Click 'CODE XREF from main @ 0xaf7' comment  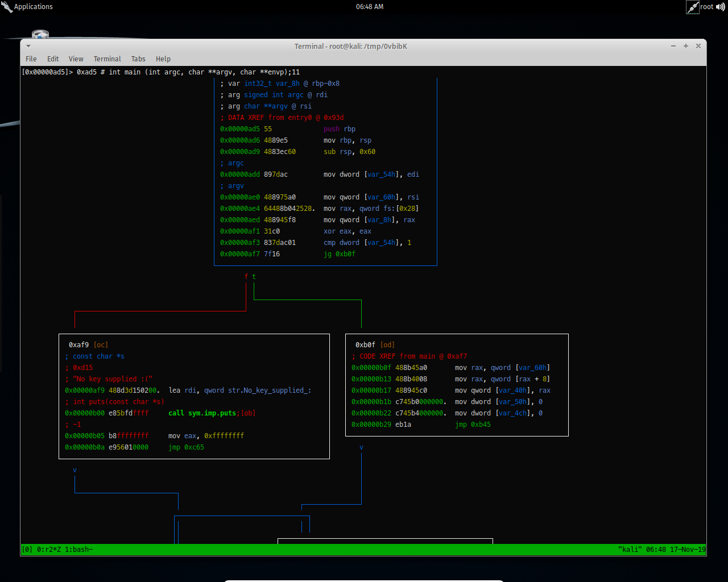pyautogui.click(x=409, y=356)
